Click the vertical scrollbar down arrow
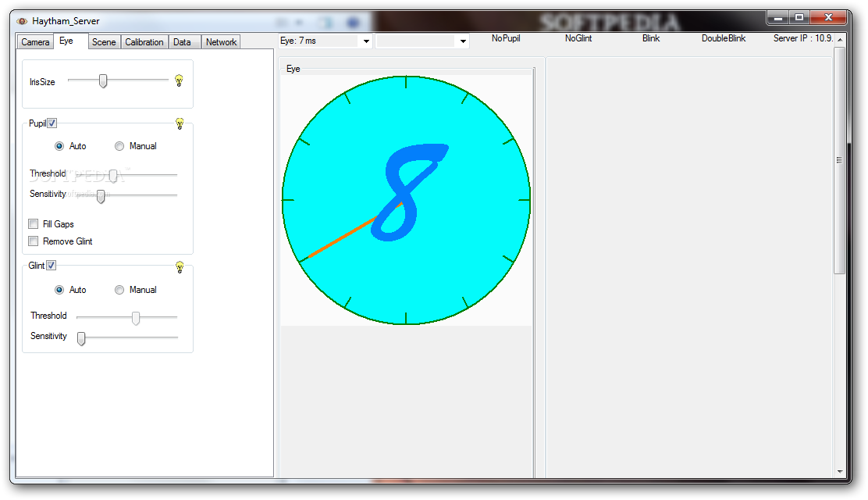Screen dimensions: 868x500 click(840, 472)
